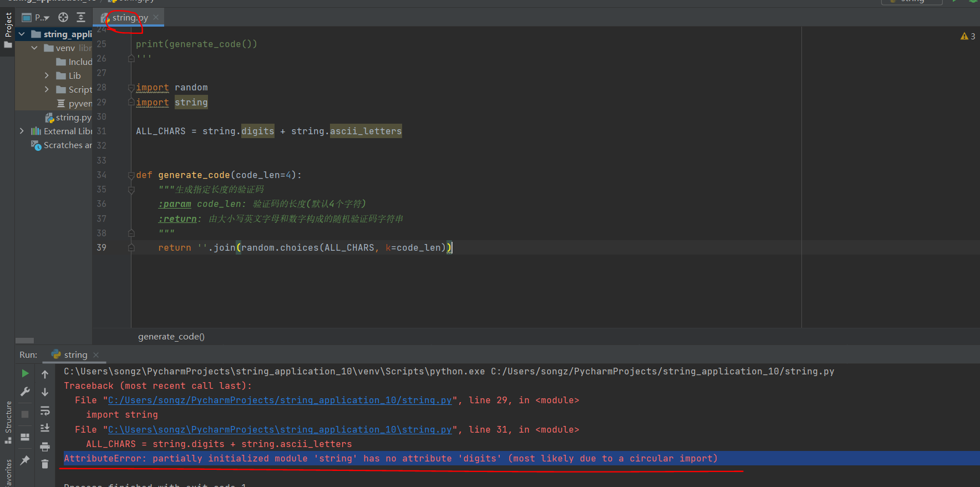The image size is (980, 487).
Task: Click the return statement on line 39
Action: pos(305,248)
